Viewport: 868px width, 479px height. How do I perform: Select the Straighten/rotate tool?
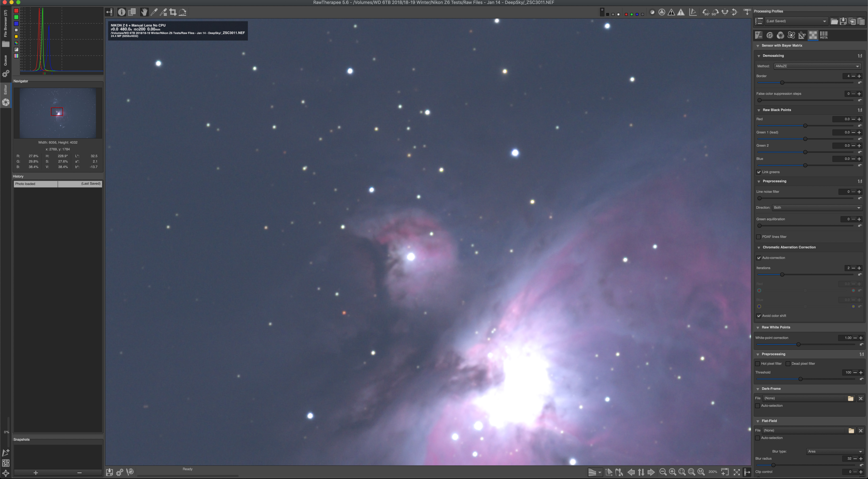tap(183, 13)
